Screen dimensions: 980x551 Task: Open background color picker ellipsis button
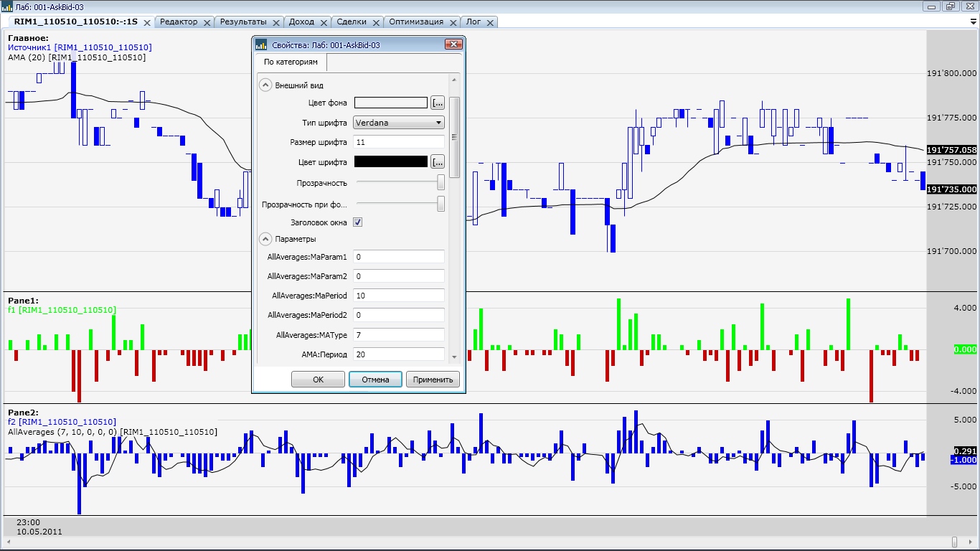point(438,103)
